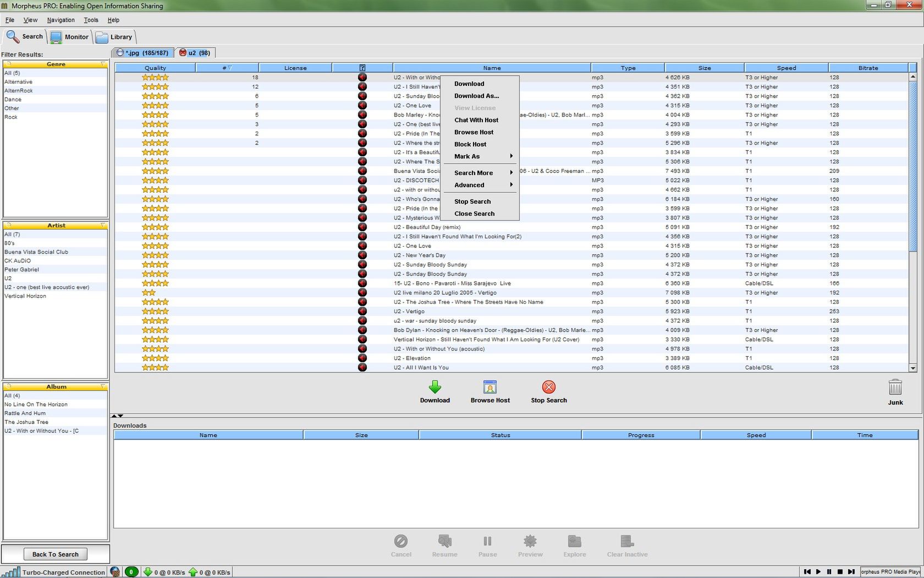Play media in the Morpheus media player
The width and height of the screenshot is (924, 578).
click(818, 572)
